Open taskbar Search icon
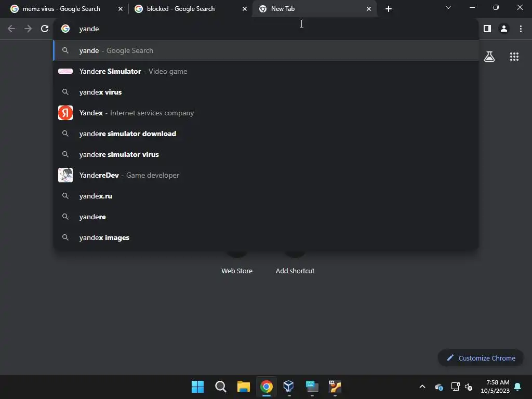The height and width of the screenshot is (399, 532). click(x=220, y=387)
